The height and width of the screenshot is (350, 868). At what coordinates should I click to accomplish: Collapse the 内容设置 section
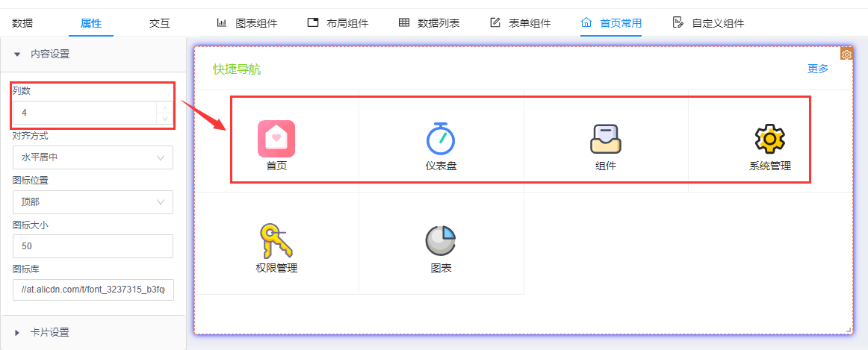[x=93, y=54]
